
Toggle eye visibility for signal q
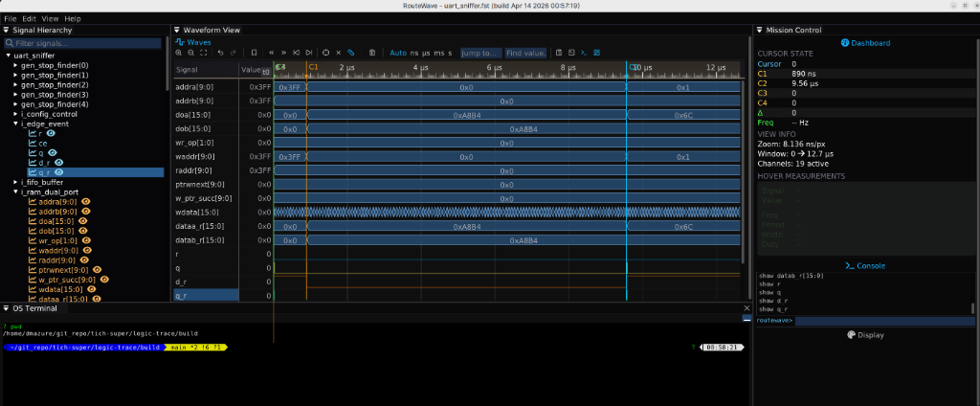(x=53, y=152)
